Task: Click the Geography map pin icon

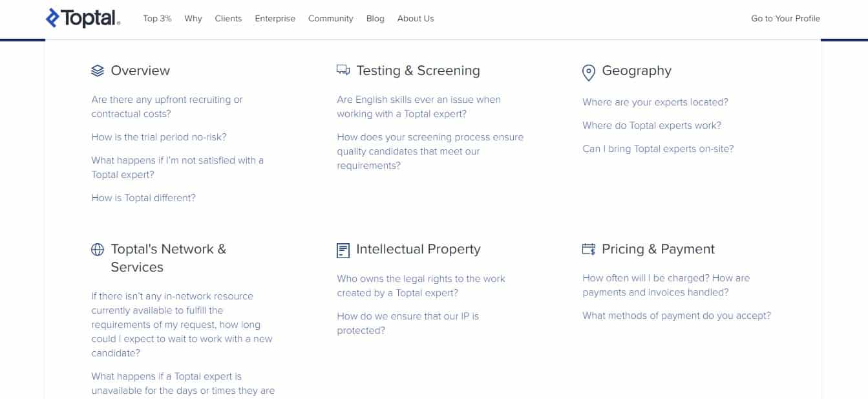Action: (587, 72)
